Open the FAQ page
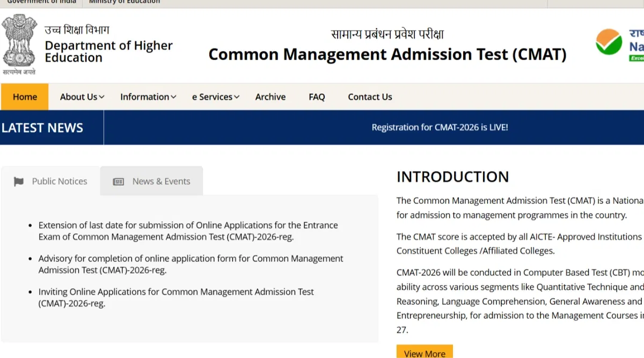This screenshot has width=644, height=358. point(317,97)
